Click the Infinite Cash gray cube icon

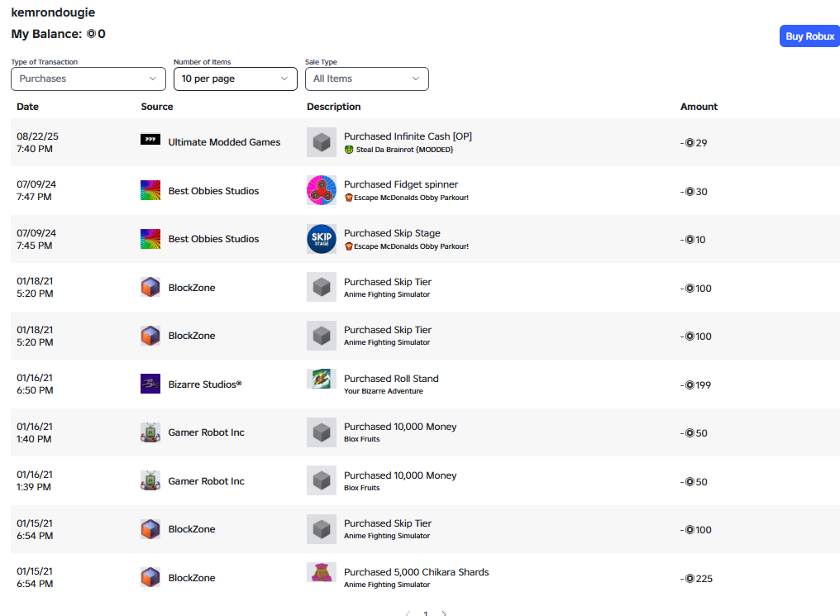322,142
